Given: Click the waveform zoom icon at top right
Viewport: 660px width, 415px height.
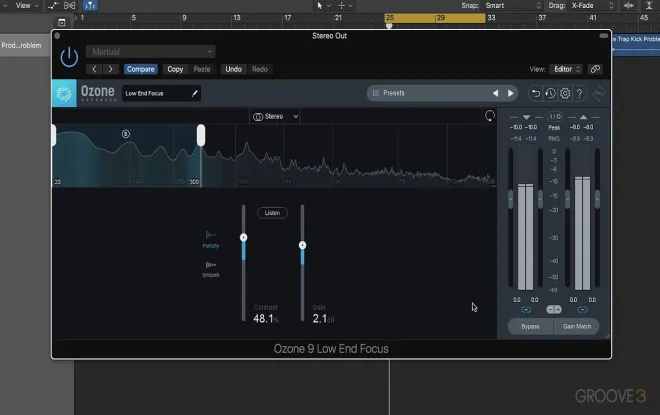Looking at the screenshot, I should 628,5.
